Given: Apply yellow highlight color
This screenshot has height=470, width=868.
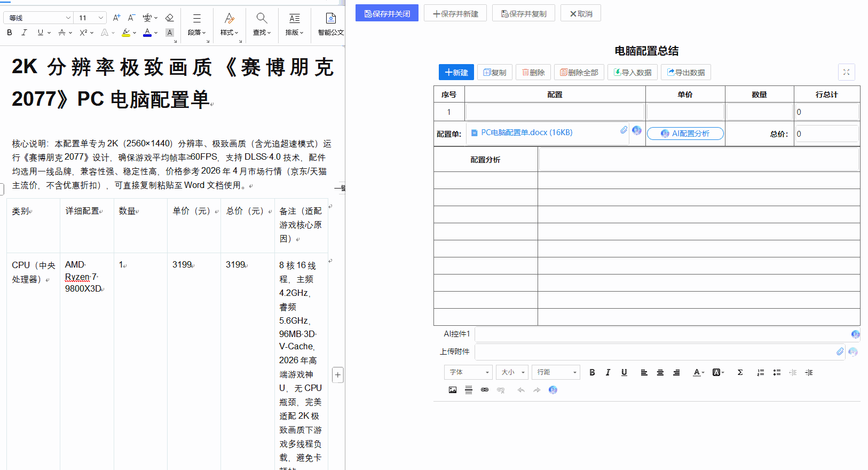Looking at the screenshot, I should (126, 33).
